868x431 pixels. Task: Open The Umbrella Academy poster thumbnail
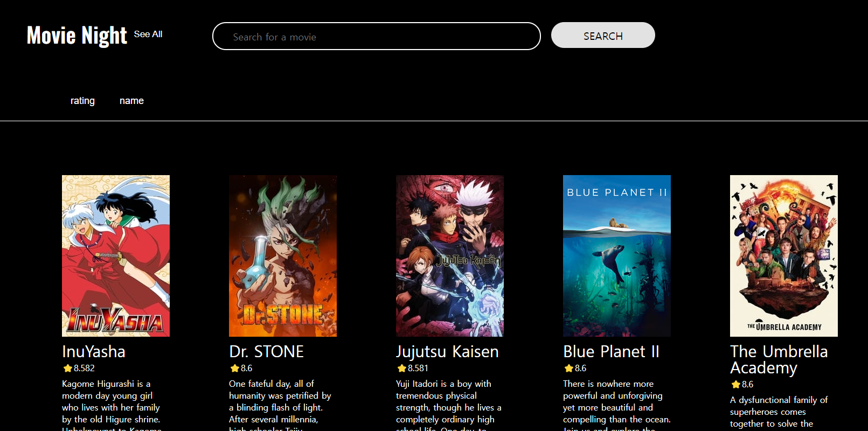(x=784, y=256)
